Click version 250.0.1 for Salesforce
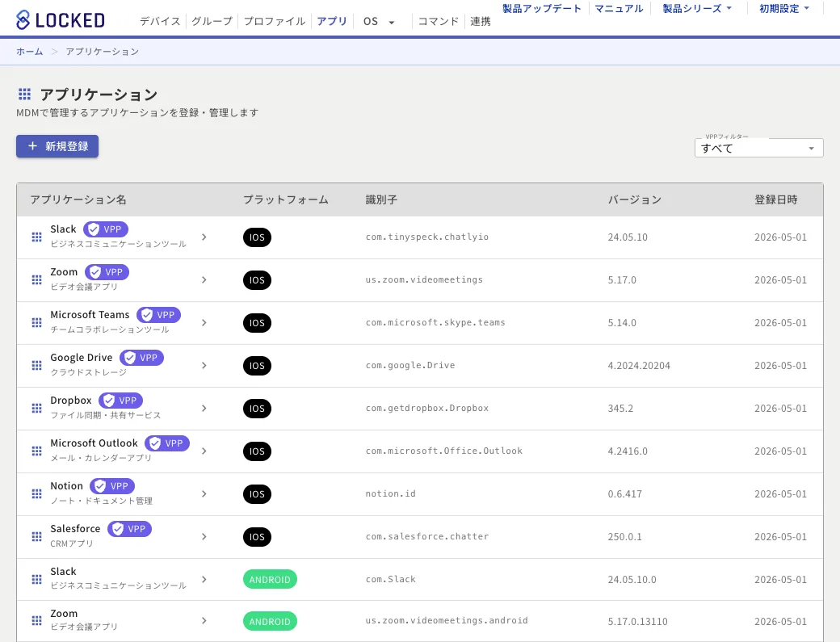This screenshot has height=642, width=840. pos(624,536)
